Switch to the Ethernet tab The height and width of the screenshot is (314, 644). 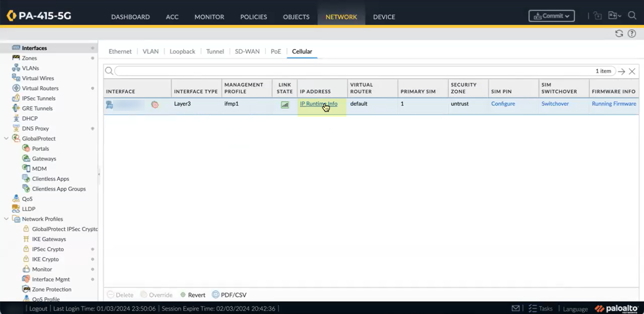[120, 51]
